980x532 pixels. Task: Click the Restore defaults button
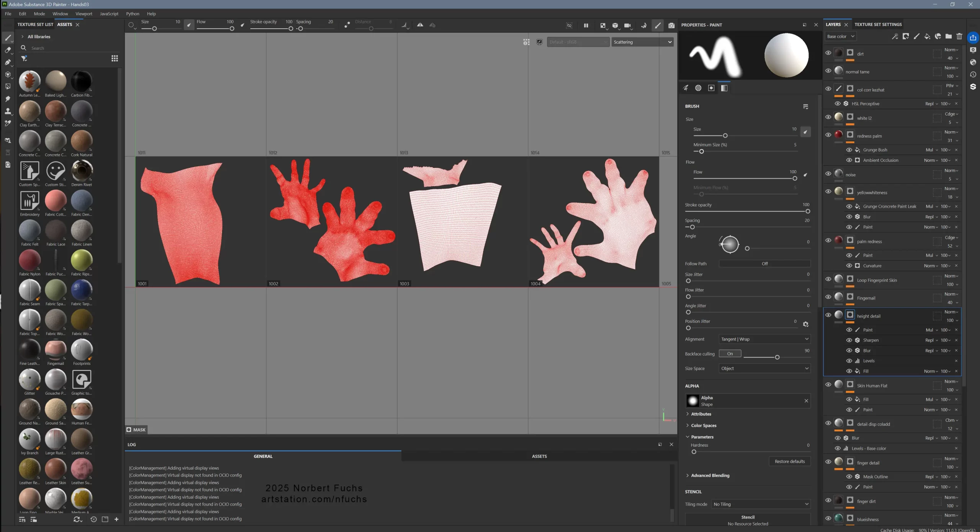pos(789,461)
